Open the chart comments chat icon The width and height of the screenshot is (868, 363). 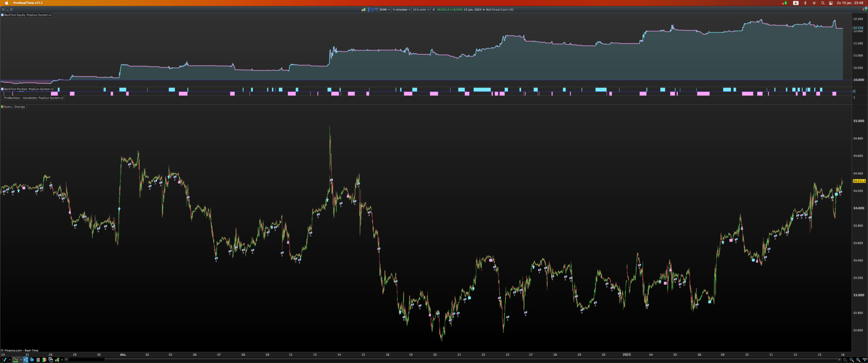tap(32, 360)
